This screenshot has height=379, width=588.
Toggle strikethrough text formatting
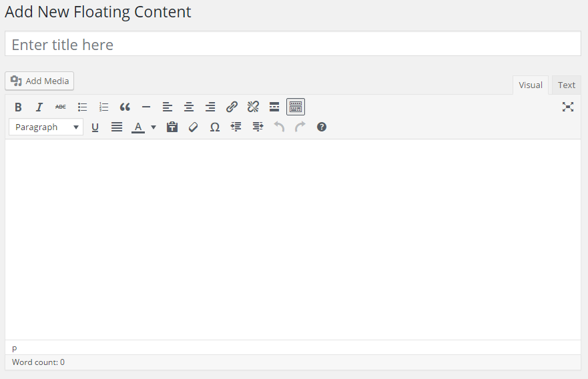(x=61, y=107)
